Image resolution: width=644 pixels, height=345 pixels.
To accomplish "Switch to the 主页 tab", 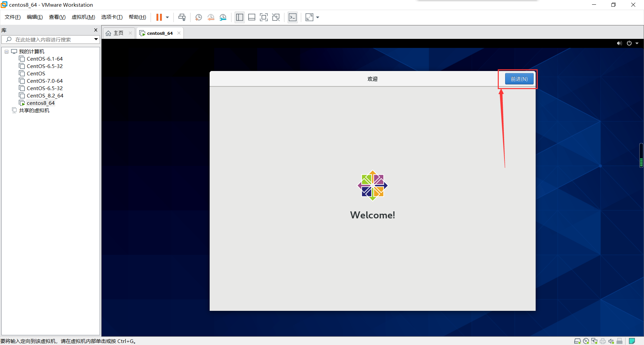I will point(117,33).
